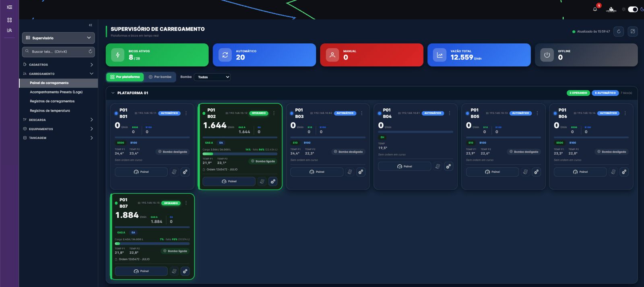Image resolution: width=644 pixels, height=287 pixels.
Task: Collapse the side menu with the double chevron
Action: pyautogui.click(x=91, y=25)
